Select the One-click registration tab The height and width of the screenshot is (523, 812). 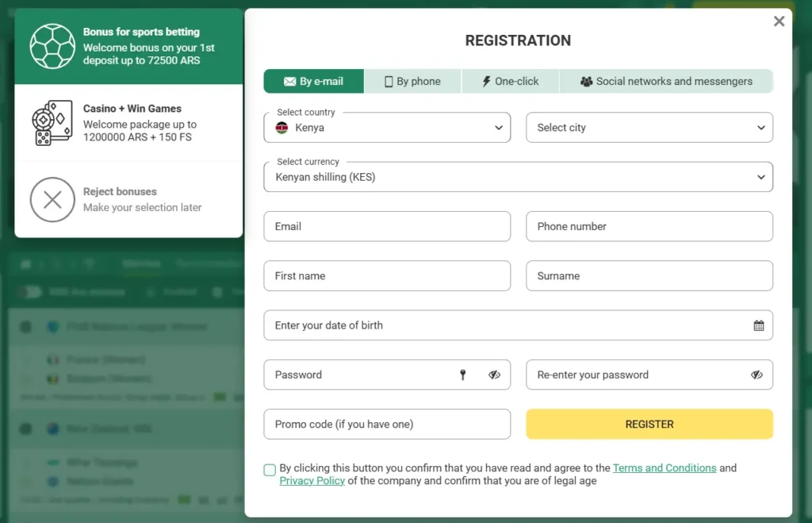pyautogui.click(x=511, y=82)
